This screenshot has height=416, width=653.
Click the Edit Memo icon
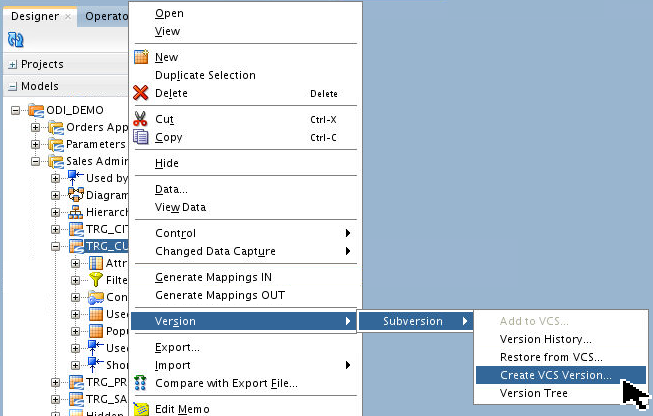pos(141,409)
